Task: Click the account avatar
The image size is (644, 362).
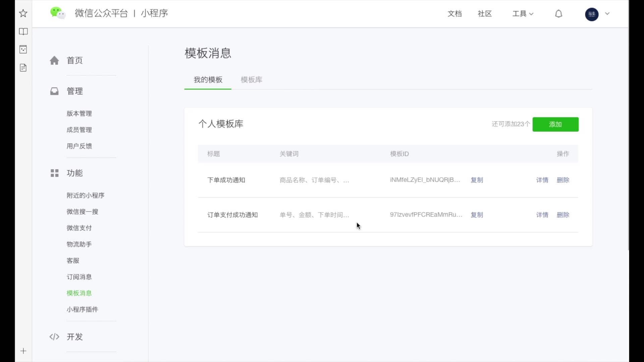Action: pos(592,14)
